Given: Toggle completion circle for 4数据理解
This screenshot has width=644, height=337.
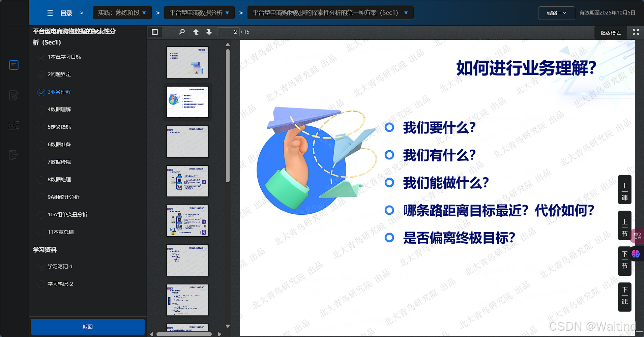Looking at the screenshot, I should point(41,110).
